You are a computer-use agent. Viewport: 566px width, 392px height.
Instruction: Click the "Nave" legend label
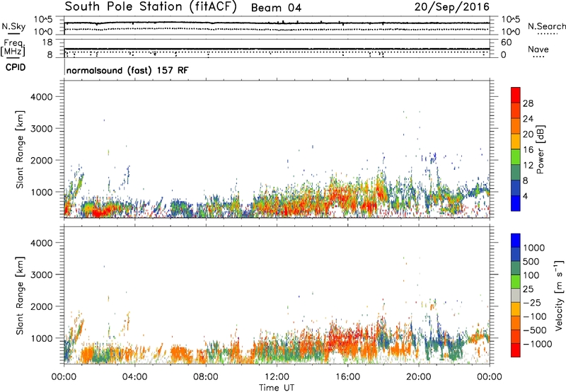click(538, 49)
